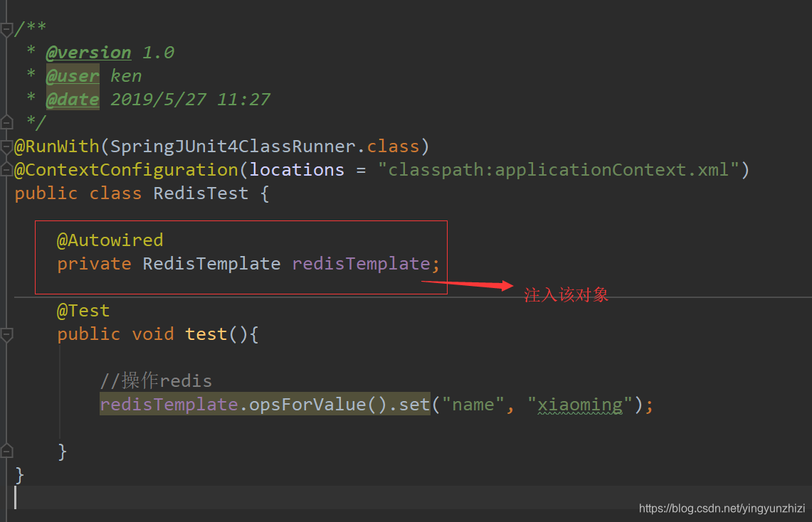Click the @Autowired annotation
Image resolution: width=812 pixels, height=522 pixels.
click(110, 240)
